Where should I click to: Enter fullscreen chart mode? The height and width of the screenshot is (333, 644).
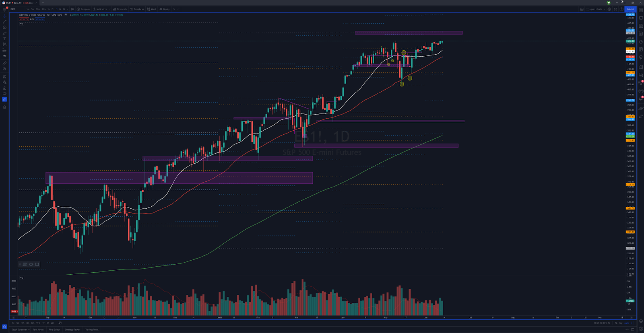coord(615,9)
